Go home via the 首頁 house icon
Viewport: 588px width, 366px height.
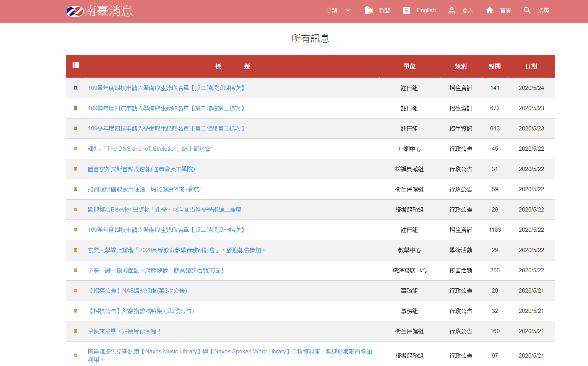pos(489,10)
